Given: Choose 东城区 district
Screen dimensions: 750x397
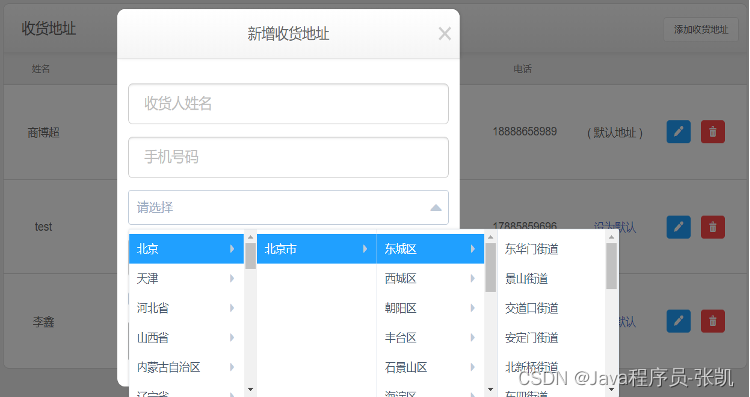Looking at the screenshot, I should tap(430, 249).
